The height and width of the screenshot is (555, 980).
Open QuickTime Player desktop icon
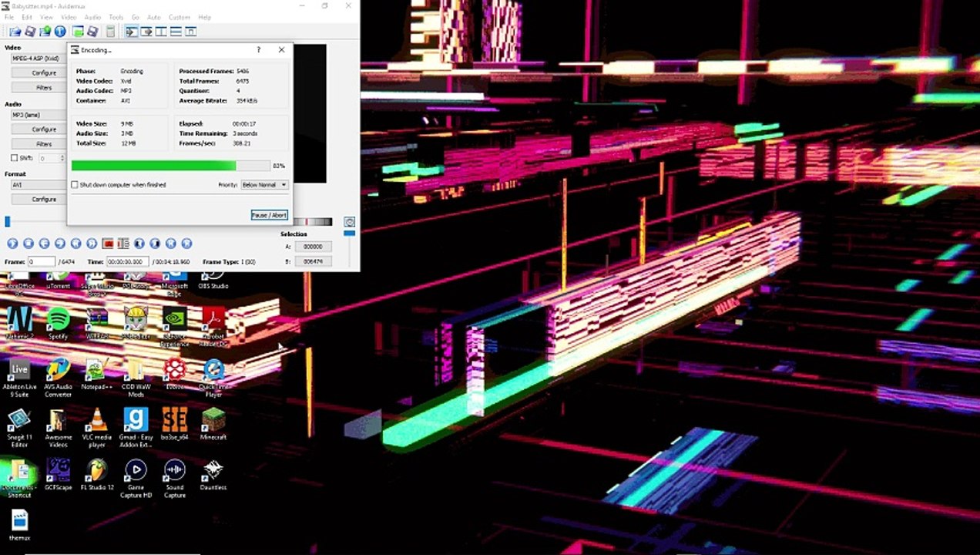(x=213, y=377)
